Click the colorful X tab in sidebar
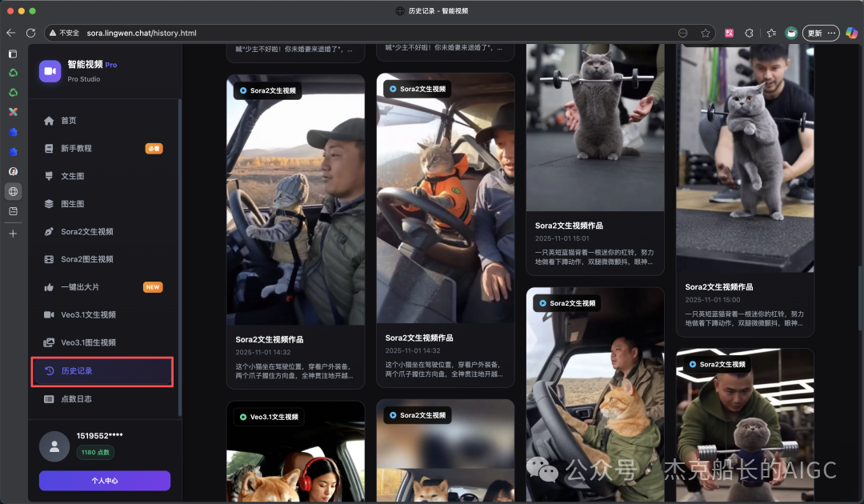The image size is (864, 504). pos(14,112)
